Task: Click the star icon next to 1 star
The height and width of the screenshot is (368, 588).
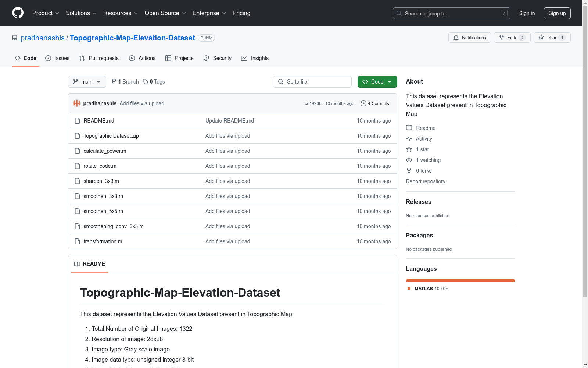Action: pyautogui.click(x=409, y=149)
